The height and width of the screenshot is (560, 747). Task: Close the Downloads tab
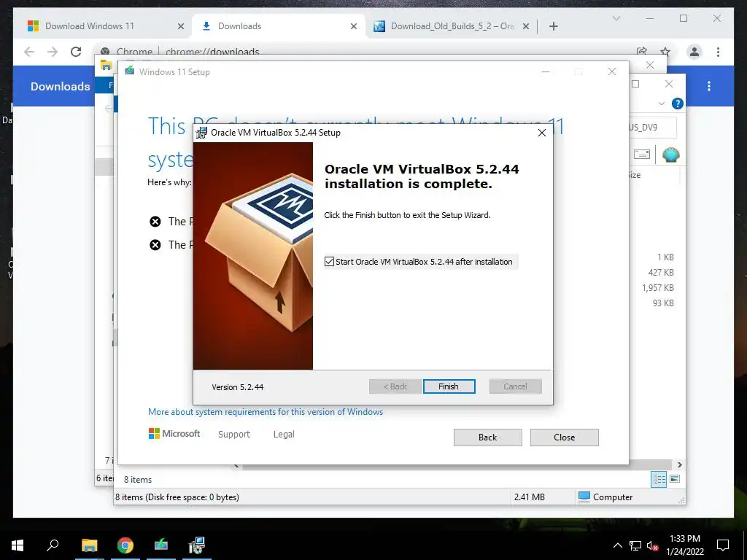(x=354, y=26)
